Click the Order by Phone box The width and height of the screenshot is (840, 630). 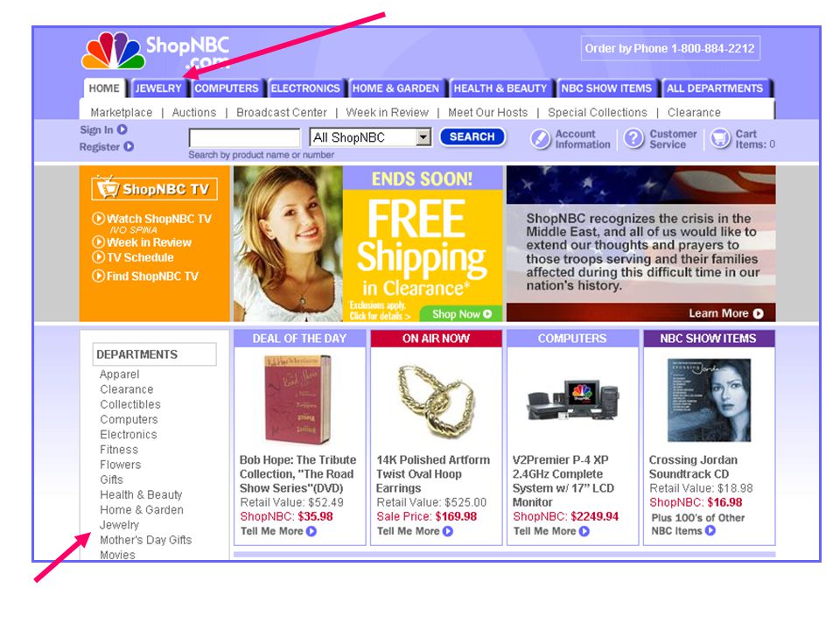click(x=670, y=49)
